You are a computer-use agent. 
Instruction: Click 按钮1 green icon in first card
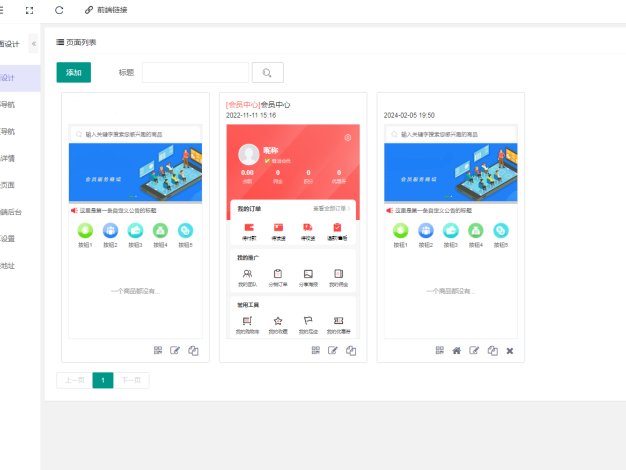tap(85, 231)
